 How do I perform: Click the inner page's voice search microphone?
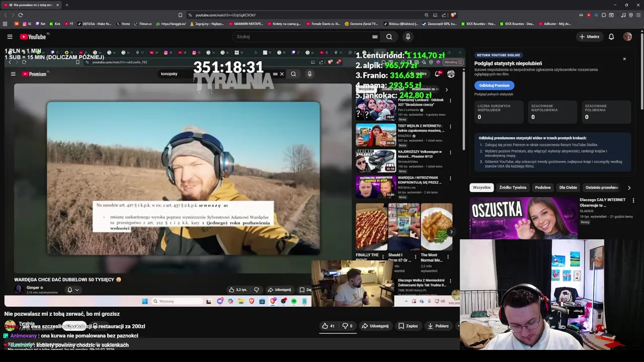(x=309, y=74)
